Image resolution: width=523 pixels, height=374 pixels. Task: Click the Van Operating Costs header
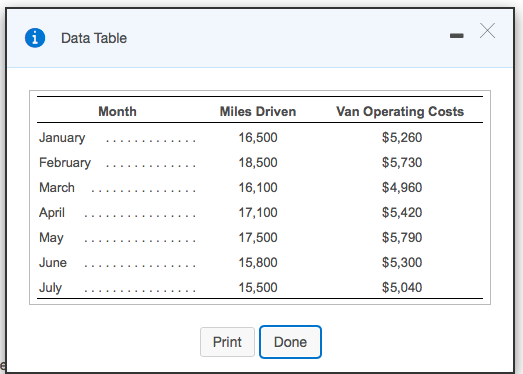(400, 111)
